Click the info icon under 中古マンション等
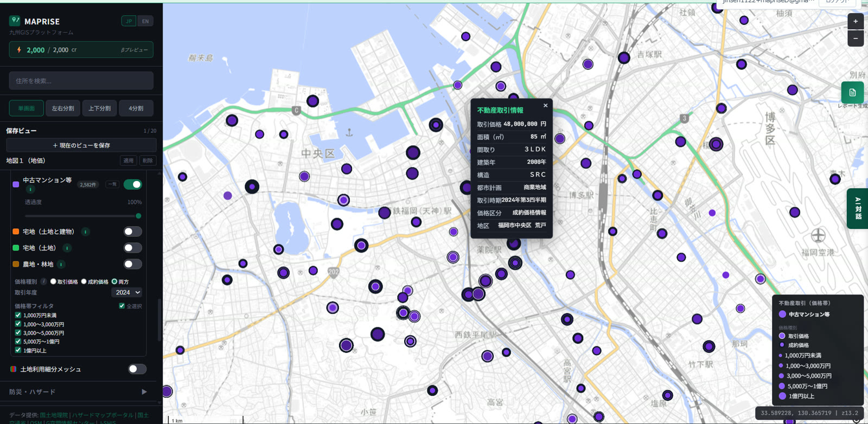This screenshot has width=868, height=424. coord(30,189)
